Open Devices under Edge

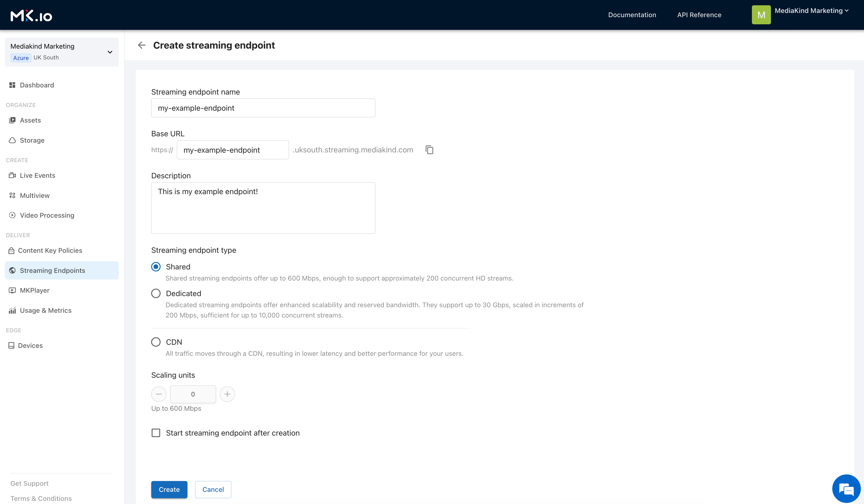[62, 345]
